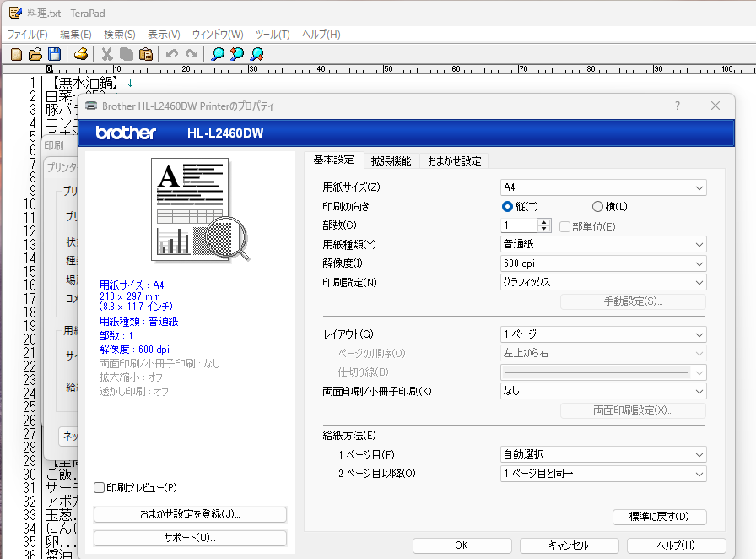Enable the 印刷プレビュー(P) checkbox
This screenshot has height=559, width=756.
(100, 487)
